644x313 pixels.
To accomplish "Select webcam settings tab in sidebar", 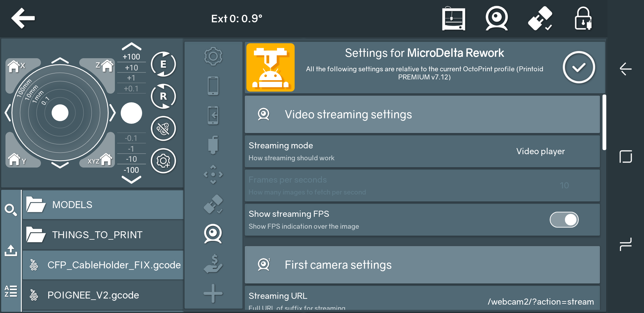I will pos(213,234).
